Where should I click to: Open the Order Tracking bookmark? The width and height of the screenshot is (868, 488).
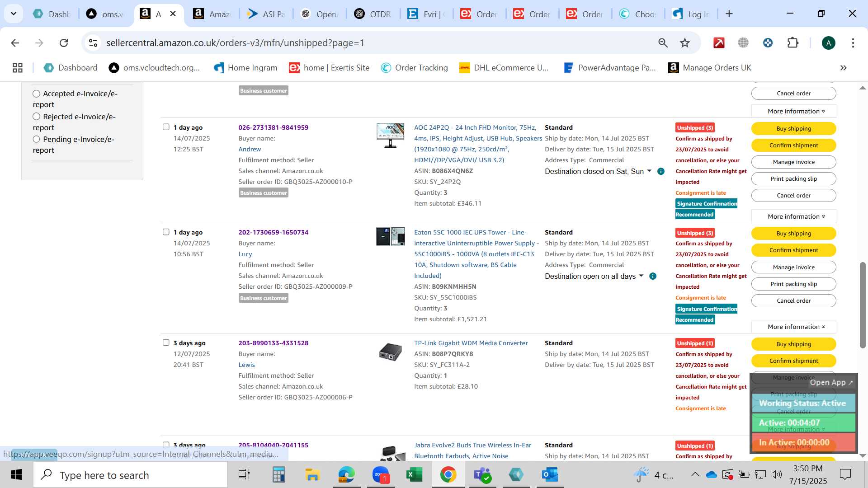414,68
